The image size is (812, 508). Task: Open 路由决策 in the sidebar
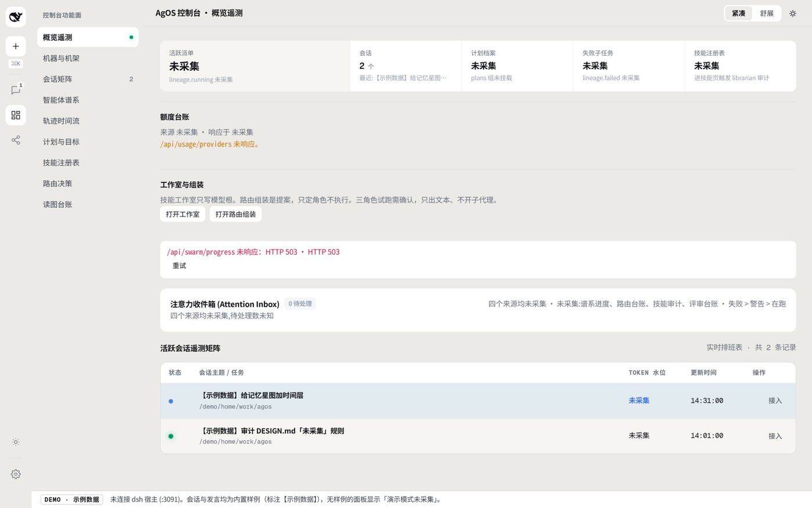tap(88, 183)
